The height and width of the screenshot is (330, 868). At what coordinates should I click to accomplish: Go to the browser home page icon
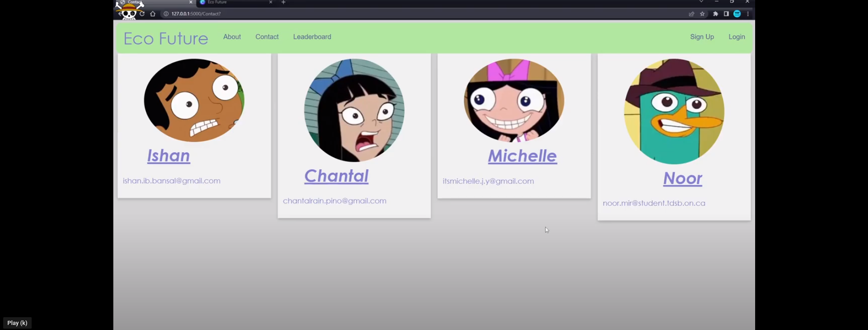pos(153,14)
